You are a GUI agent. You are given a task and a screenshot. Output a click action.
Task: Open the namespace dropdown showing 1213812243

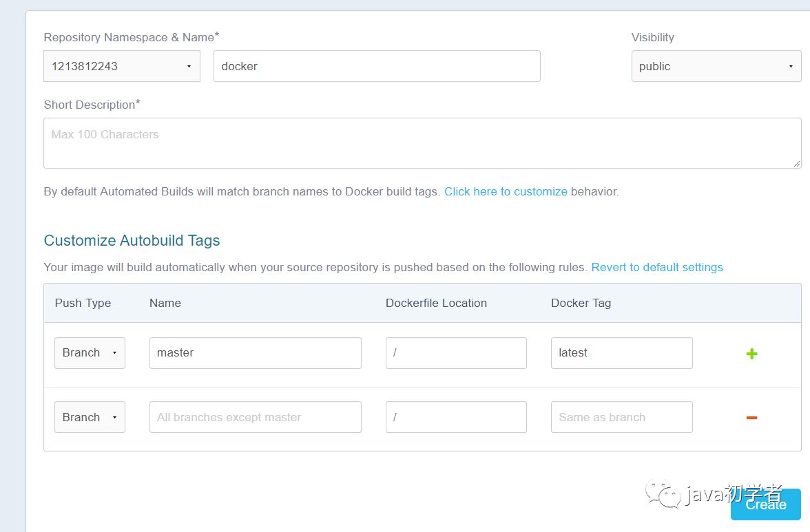point(121,66)
